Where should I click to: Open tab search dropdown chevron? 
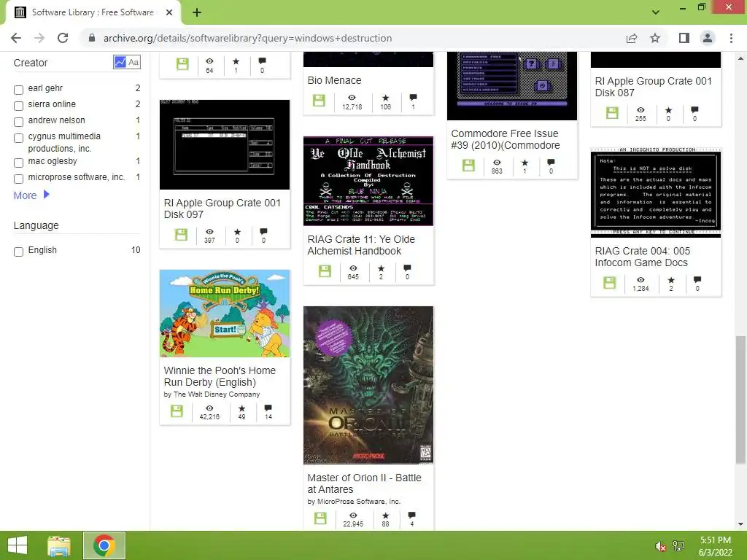(x=656, y=12)
